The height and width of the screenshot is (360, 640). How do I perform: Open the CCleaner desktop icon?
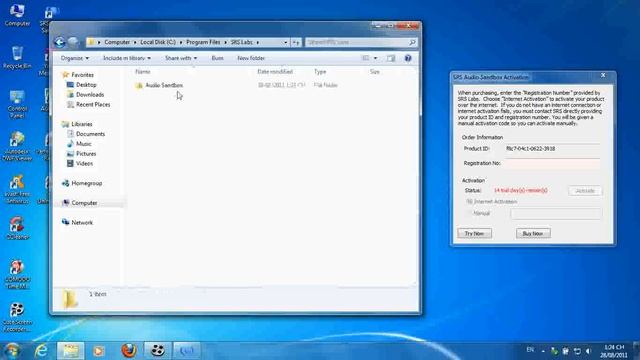pyautogui.click(x=17, y=228)
